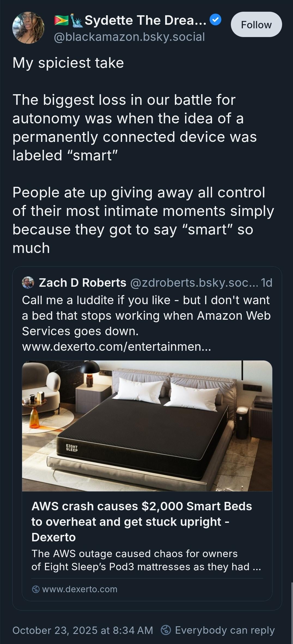Click Everybody can reply setting label
This screenshot has width=293, height=644.
coord(225,630)
